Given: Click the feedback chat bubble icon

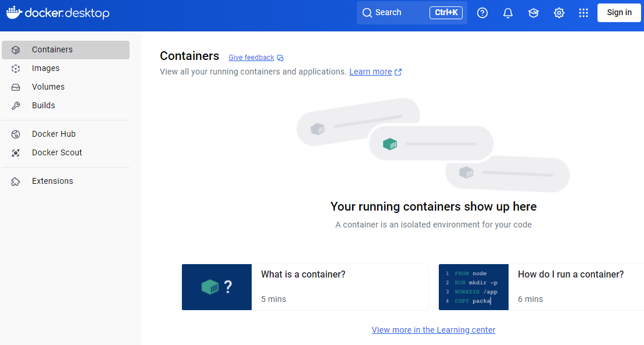Looking at the screenshot, I should tap(280, 58).
